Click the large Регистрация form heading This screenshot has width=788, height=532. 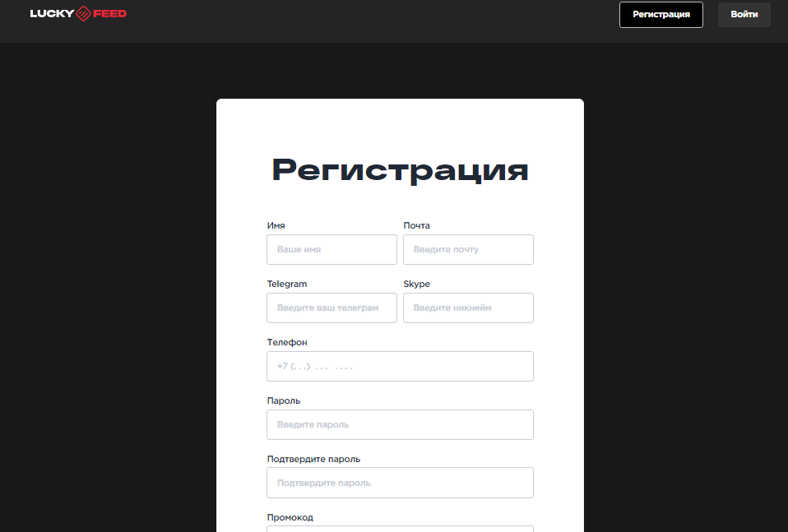coord(400,170)
